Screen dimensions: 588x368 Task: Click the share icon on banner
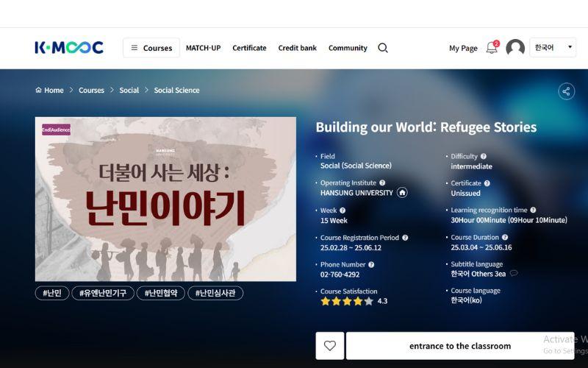click(566, 91)
